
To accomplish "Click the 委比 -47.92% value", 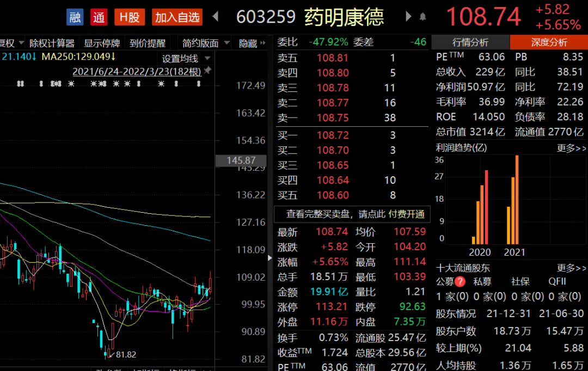I will tap(328, 42).
